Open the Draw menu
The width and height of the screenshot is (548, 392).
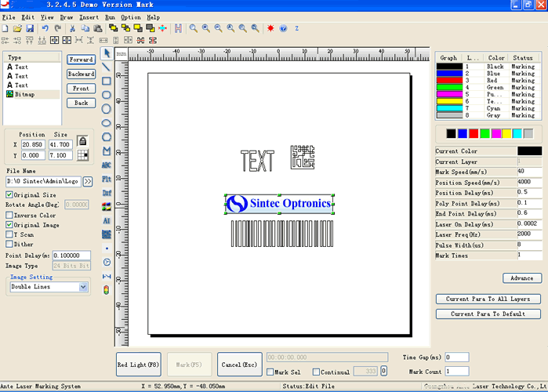click(67, 17)
